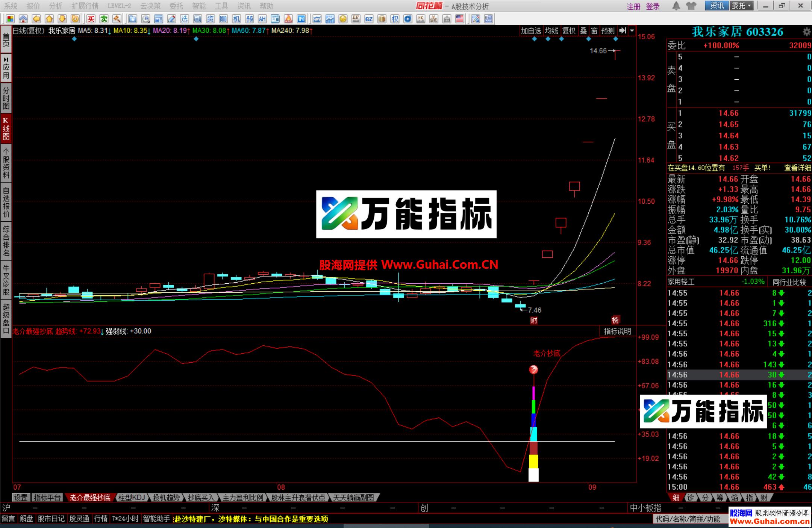Click the 买 (buy) toolbar icon

pos(91,18)
